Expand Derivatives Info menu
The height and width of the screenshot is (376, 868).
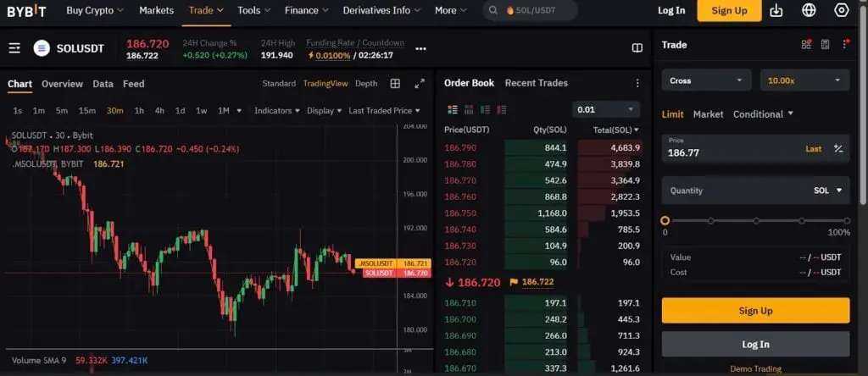point(382,10)
